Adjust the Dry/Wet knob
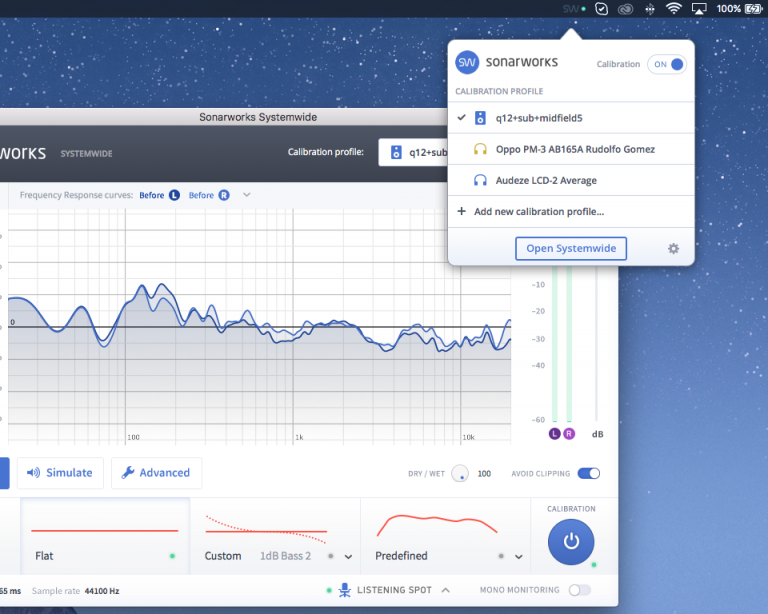This screenshot has height=614, width=768. coord(460,473)
